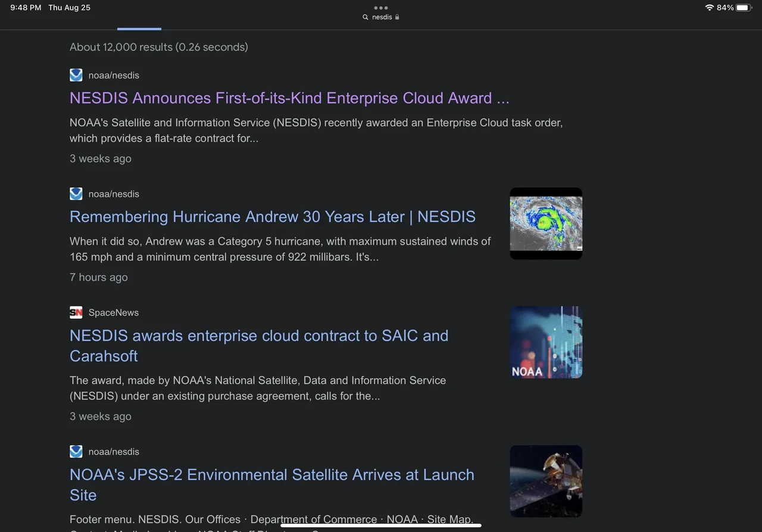
Task: Click the JPSS-2 satellite thumbnail image
Action: [546, 481]
